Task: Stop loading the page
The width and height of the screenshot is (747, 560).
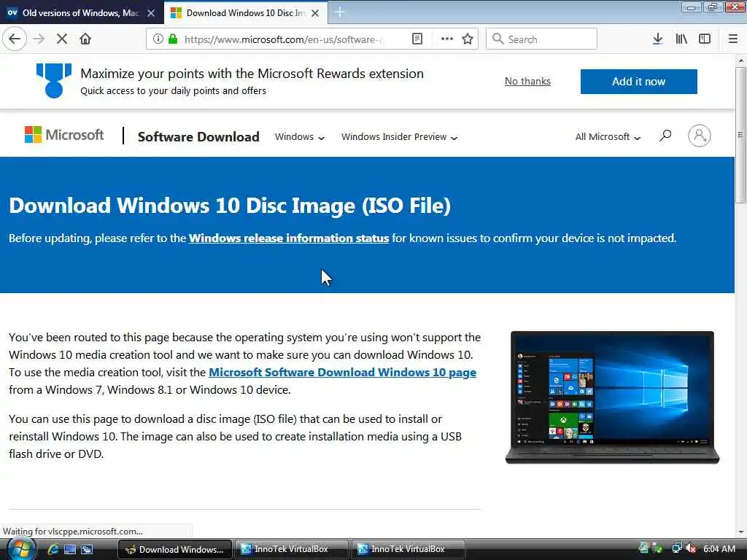Action: click(62, 39)
